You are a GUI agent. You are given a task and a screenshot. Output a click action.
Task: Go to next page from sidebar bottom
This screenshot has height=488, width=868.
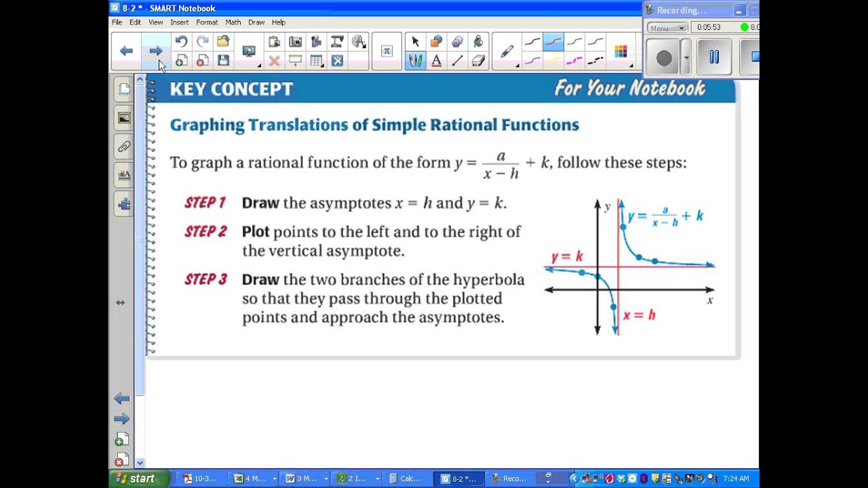122,419
